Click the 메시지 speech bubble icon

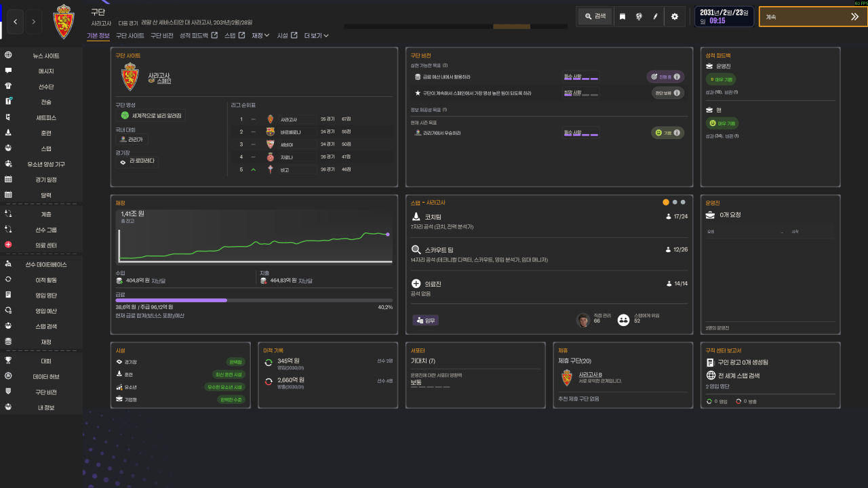[x=8, y=71]
